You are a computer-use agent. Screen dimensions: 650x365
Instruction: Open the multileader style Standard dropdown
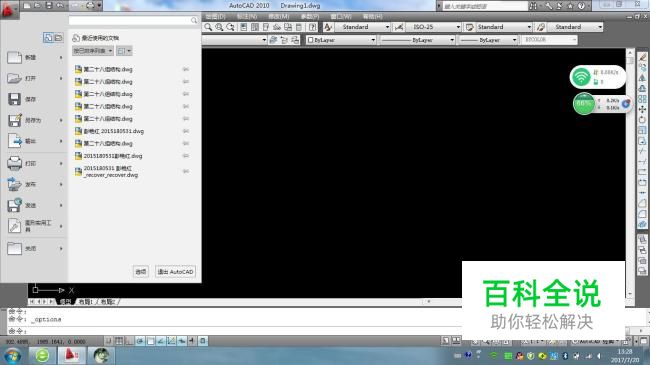click(x=600, y=27)
